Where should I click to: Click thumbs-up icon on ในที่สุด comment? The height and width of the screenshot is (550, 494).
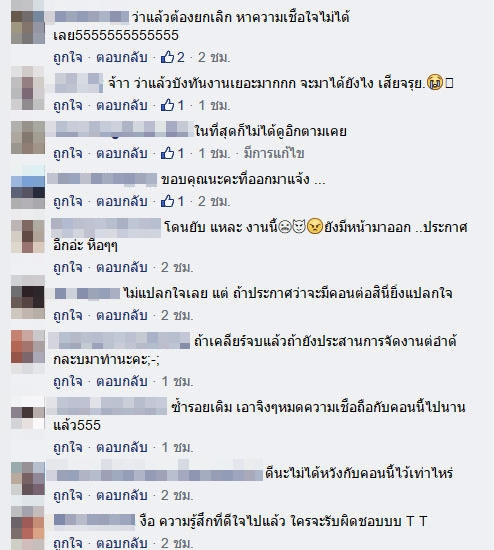167,153
